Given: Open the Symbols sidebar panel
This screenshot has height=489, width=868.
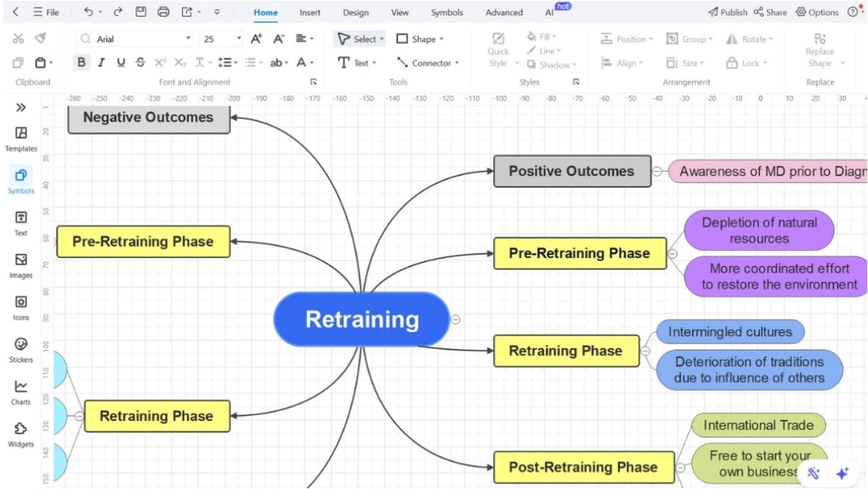Looking at the screenshot, I should pos(21,181).
